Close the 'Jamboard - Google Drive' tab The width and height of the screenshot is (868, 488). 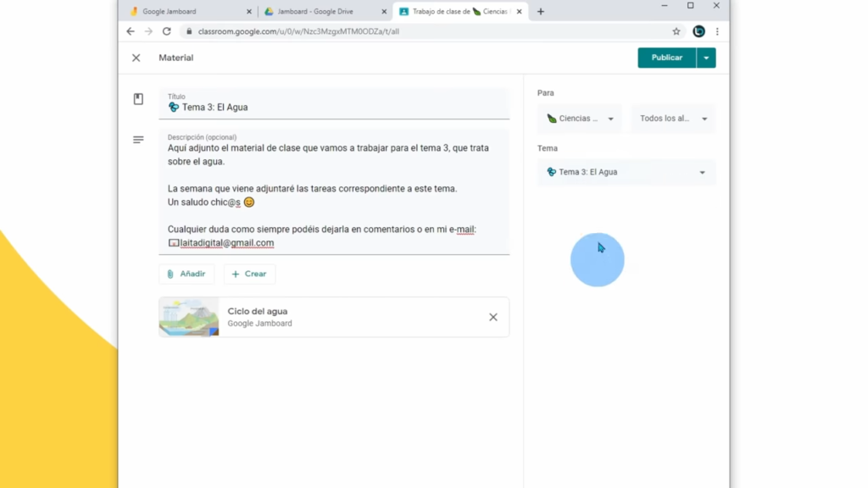[384, 12]
